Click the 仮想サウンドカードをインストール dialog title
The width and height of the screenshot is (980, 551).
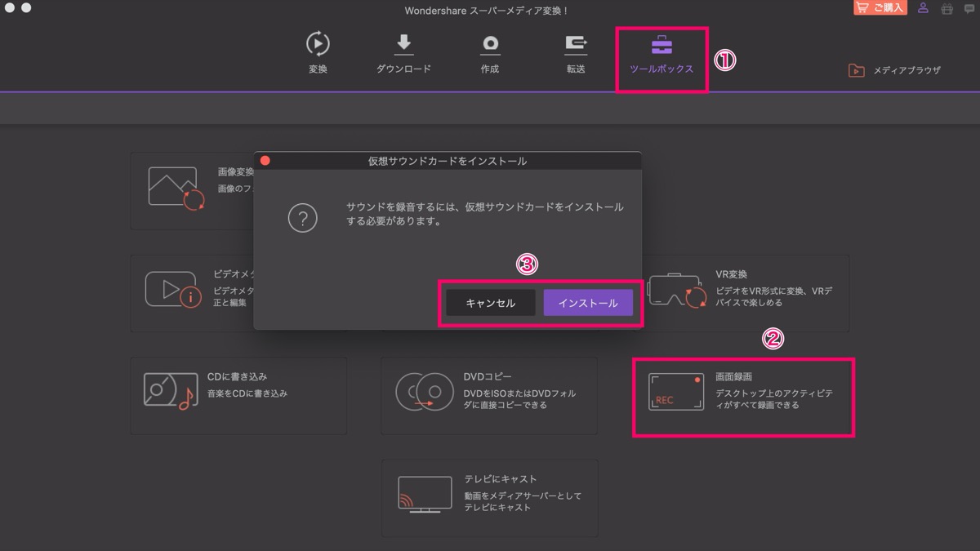coord(448,161)
